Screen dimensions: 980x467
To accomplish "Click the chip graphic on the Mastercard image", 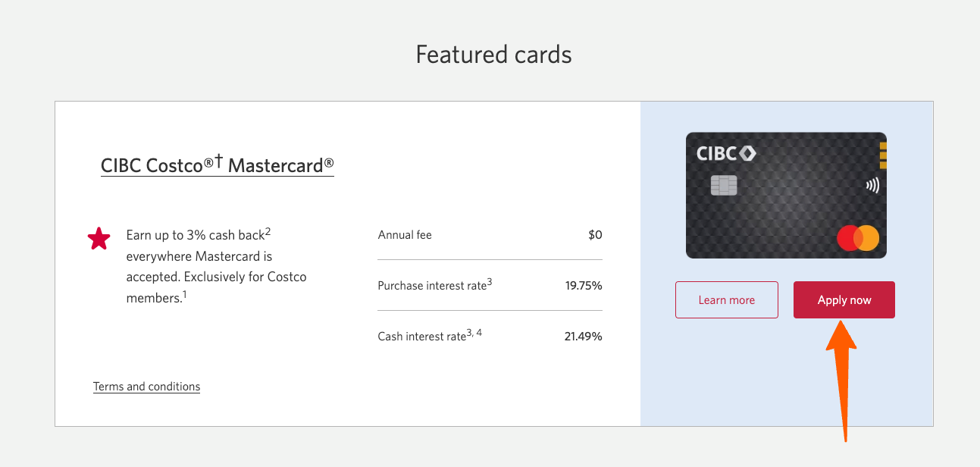I will tap(722, 183).
